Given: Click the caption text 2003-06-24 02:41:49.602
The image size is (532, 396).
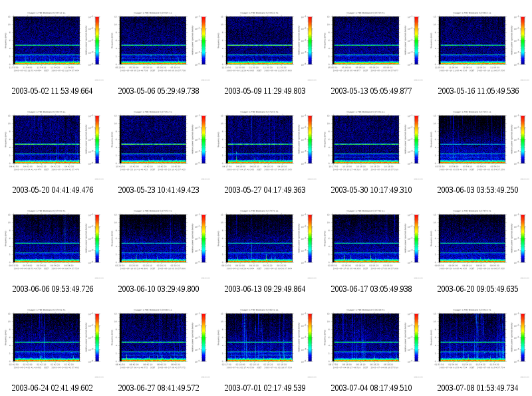Looking at the screenshot, I should 53,388.
